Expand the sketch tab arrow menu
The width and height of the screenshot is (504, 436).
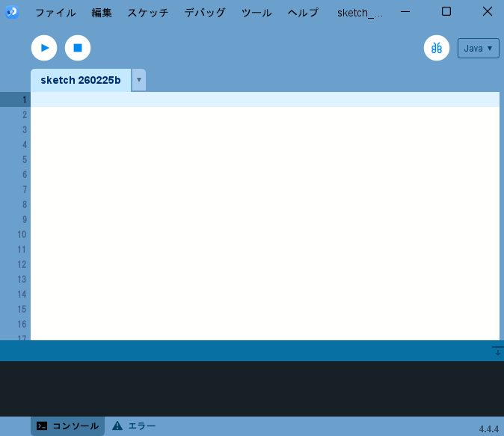138,80
